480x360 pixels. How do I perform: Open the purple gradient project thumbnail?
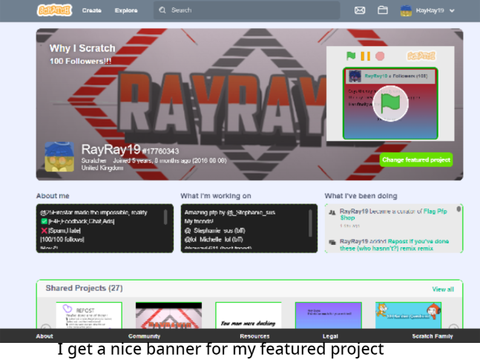coord(328,315)
